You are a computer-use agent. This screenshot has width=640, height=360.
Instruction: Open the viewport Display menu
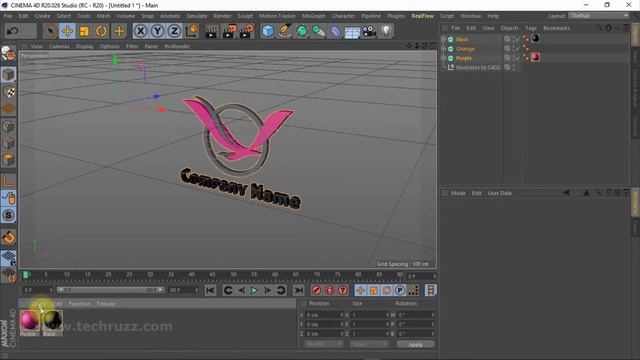[84, 46]
